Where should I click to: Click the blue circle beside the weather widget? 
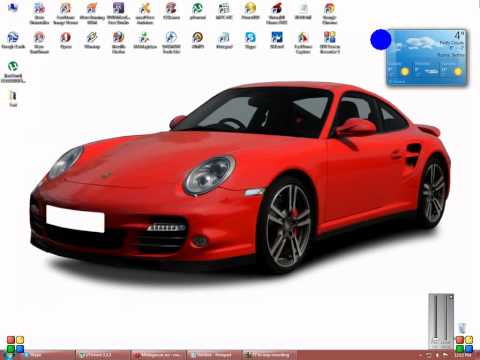(x=380, y=39)
